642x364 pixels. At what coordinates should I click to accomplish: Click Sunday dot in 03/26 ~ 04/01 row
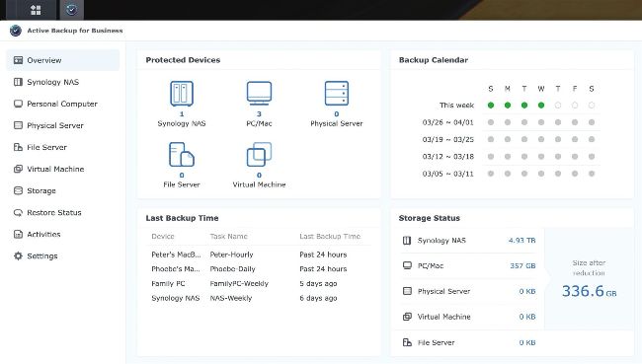tap(491, 122)
